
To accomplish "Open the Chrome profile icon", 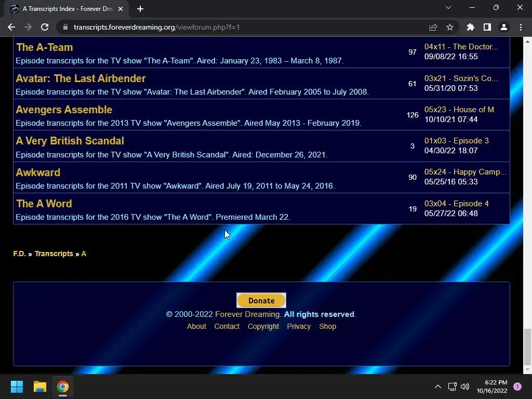I will [504, 27].
